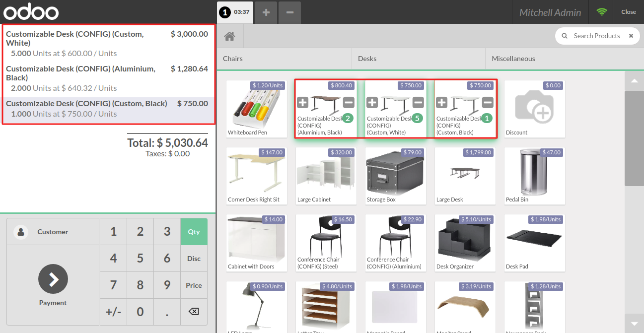Tap numpad key 1

click(x=114, y=232)
